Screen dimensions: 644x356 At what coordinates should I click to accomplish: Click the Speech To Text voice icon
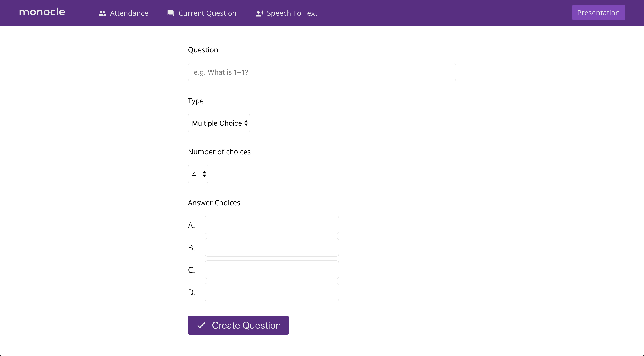(x=259, y=13)
